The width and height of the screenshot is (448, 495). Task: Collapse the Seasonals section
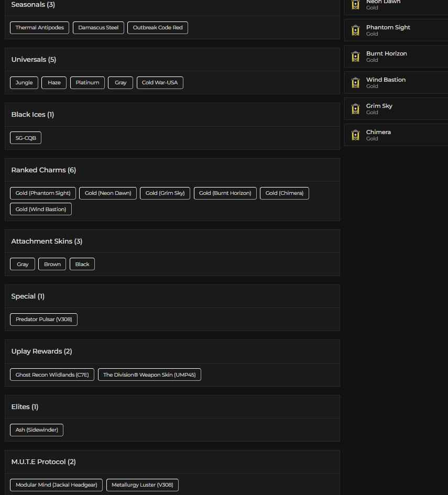coord(32,4)
